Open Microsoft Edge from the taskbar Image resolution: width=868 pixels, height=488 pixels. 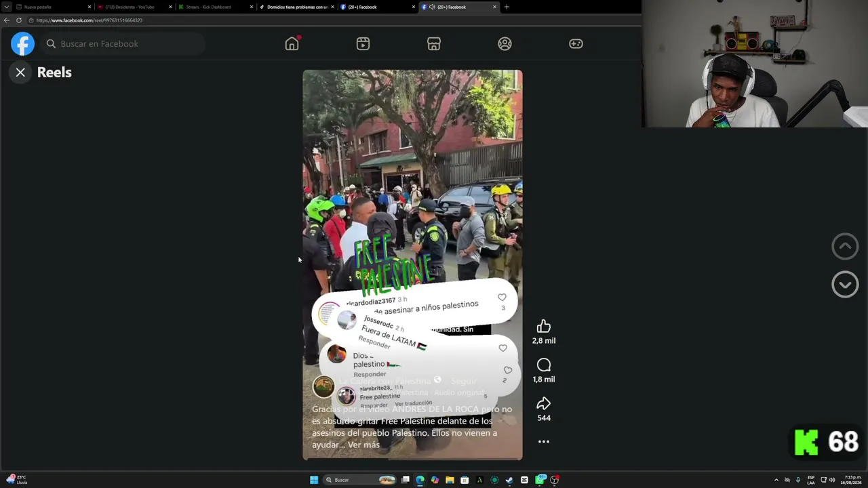tap(420, 480)
